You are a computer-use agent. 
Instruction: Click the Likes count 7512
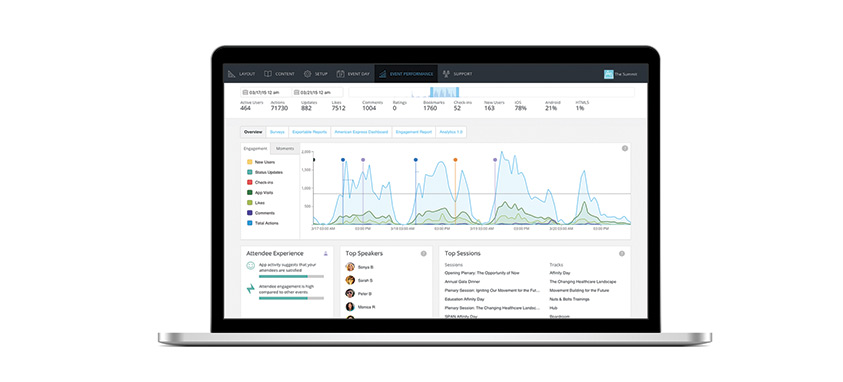[x=338, y=108]
